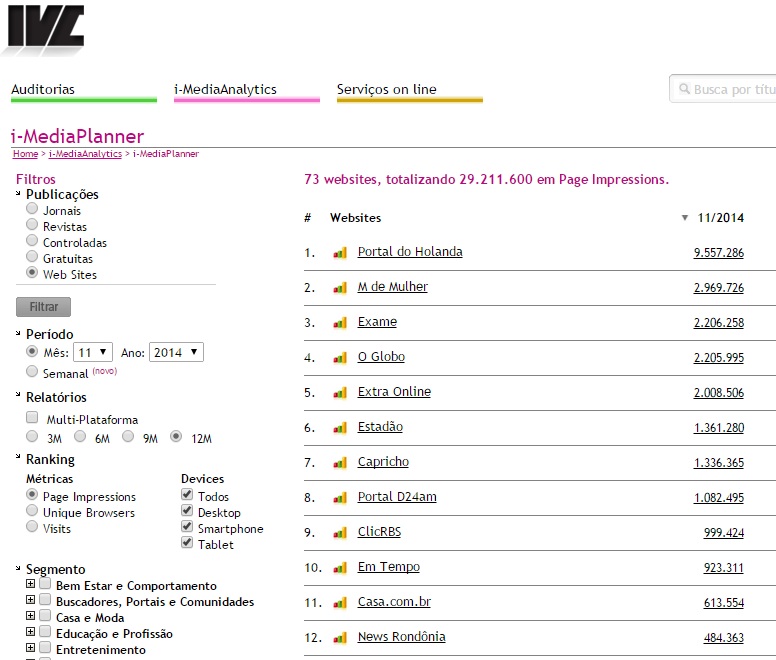Uncheck the Todos devices checkbox
Image resolution: width=776 pixels, height=660 pixels.
pyautogui.click(x=187, y=494)
